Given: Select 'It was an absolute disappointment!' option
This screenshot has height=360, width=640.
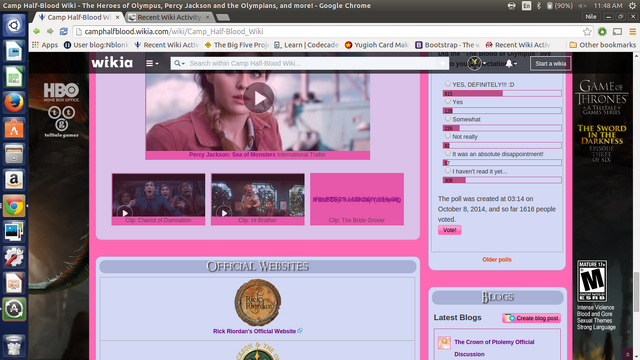Looking at the screenshot, I should coord(448,153).
